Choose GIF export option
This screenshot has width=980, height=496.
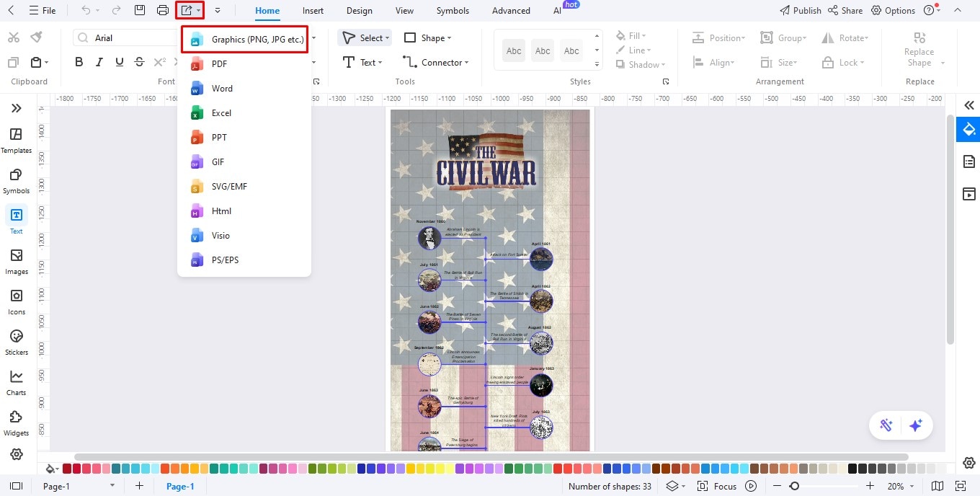244,162
